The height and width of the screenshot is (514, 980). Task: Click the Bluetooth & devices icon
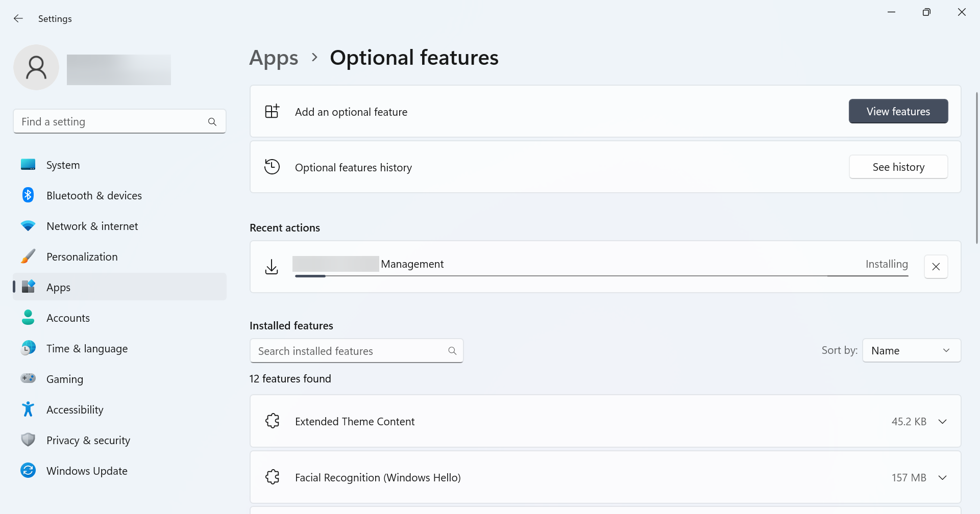(28, 195)
